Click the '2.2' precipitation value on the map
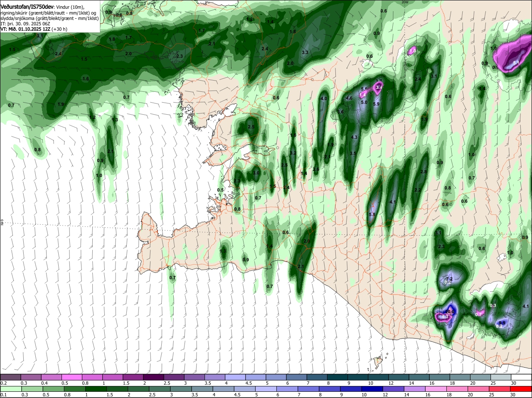The height and width of the screenshot is (398, 532). tap(418, 190)
